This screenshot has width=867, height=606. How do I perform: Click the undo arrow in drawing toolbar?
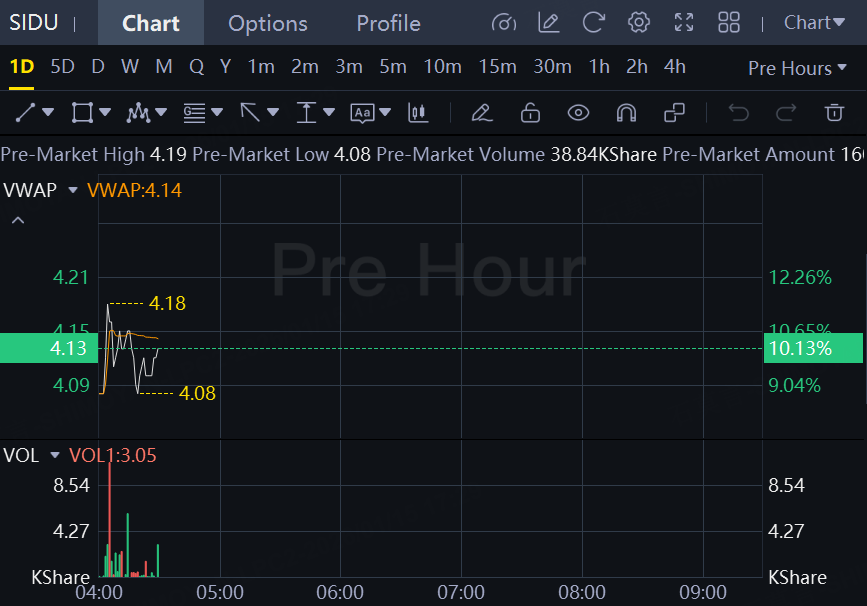(739, 112)
